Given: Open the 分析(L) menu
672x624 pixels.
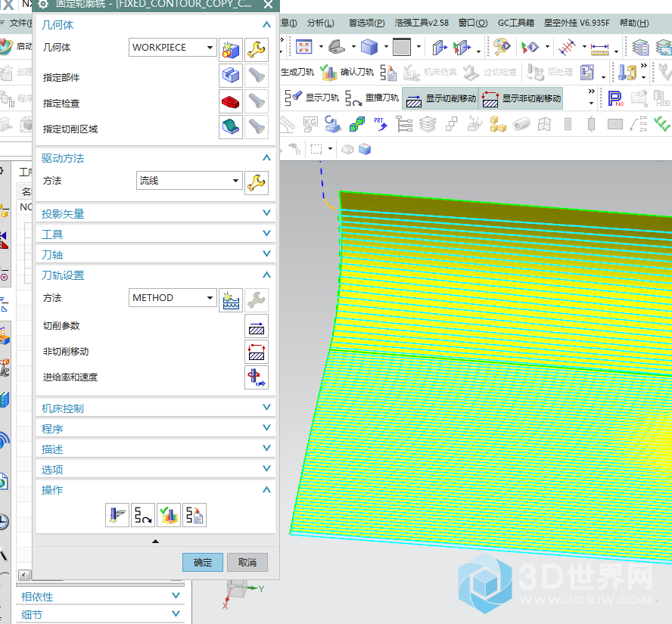Looking at the screenshot, I should (x=321, y=23).
